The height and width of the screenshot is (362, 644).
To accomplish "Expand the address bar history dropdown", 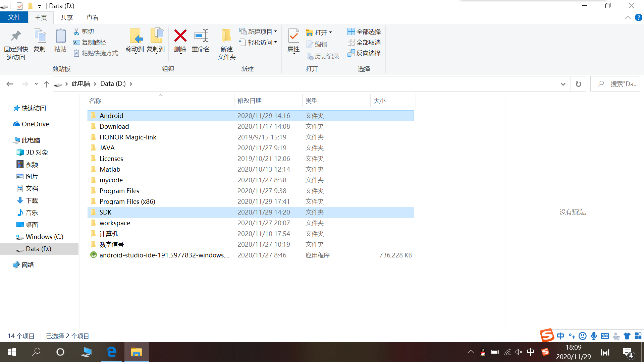I will pyautogui.click(x=563, y=84).
